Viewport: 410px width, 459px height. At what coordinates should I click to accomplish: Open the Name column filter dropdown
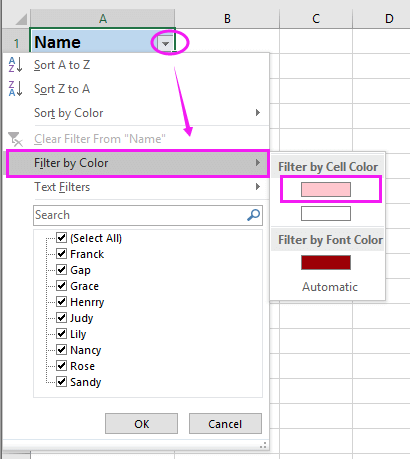(166, 43)
